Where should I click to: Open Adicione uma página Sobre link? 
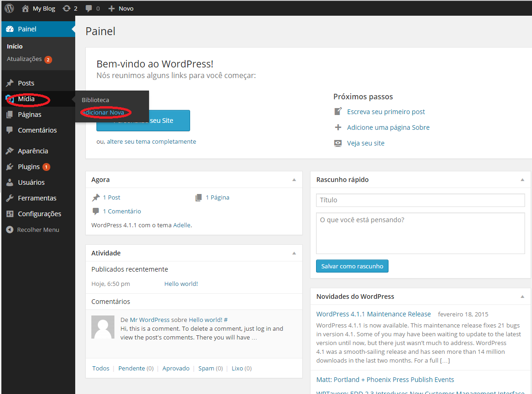click(388, 127)
